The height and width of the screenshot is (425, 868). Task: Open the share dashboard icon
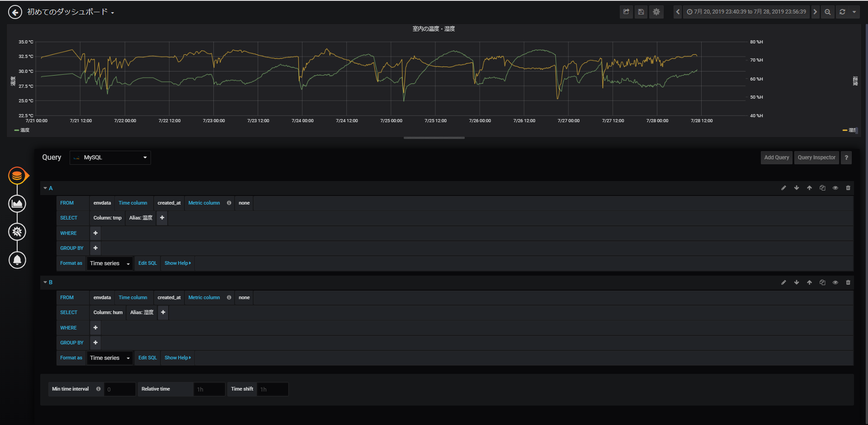(x=626, y=12)
